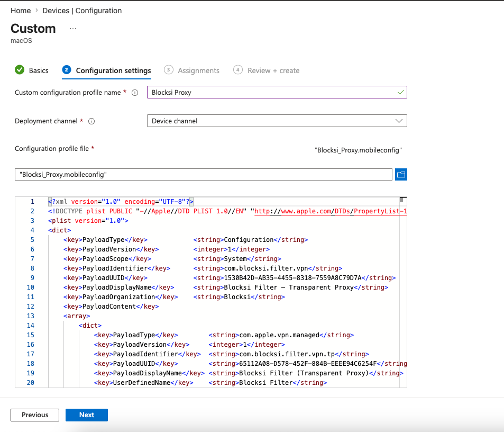The width and height of the screenshot is (504, 432).
Task: Click the Blocksi_Proxy.mobileconfig file path field
Action: pos(204,174)
